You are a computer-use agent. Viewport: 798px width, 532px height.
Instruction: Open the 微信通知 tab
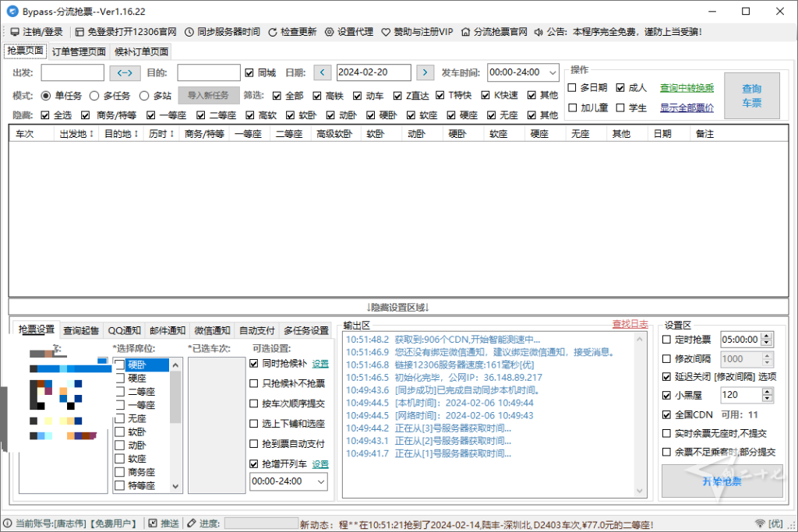click(212, 330)
